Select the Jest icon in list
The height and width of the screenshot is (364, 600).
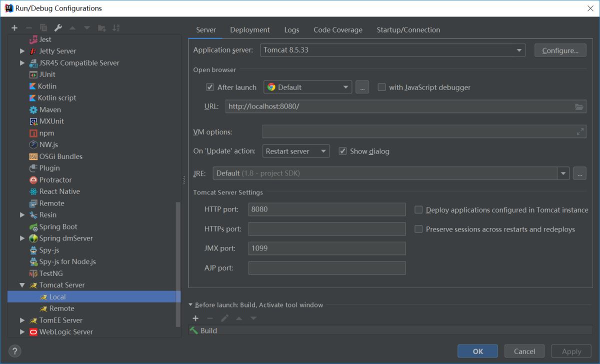click(33, 39)
